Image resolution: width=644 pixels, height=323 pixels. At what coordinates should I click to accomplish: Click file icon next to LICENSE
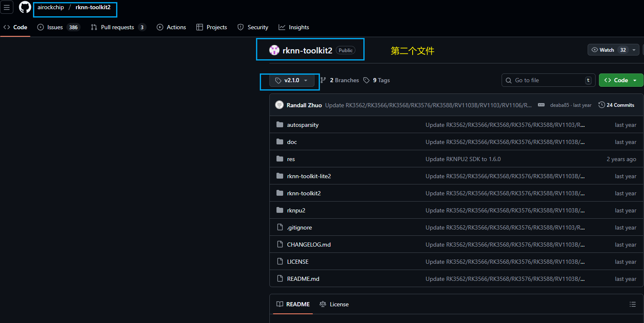(280, 262)
